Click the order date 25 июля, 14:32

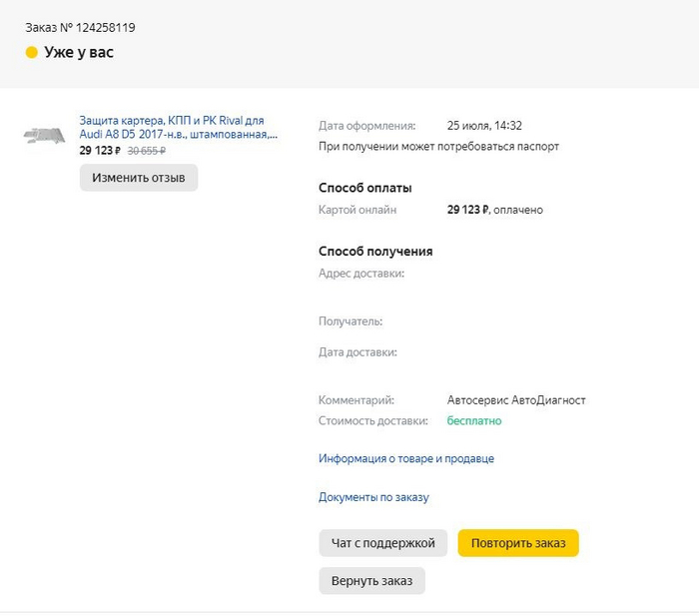click(484, 126)
